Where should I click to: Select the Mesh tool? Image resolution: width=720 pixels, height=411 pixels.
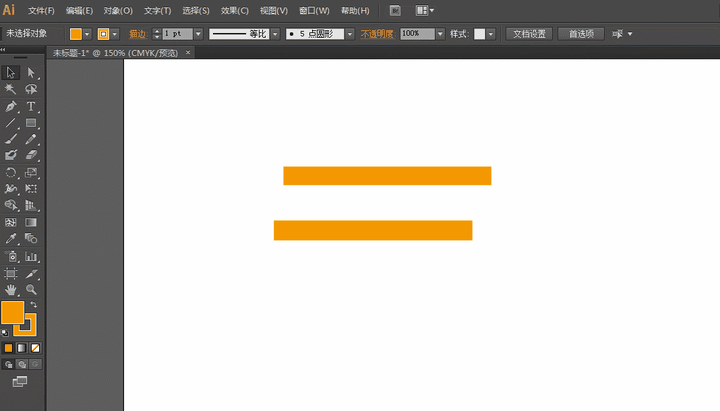point(11,222)
